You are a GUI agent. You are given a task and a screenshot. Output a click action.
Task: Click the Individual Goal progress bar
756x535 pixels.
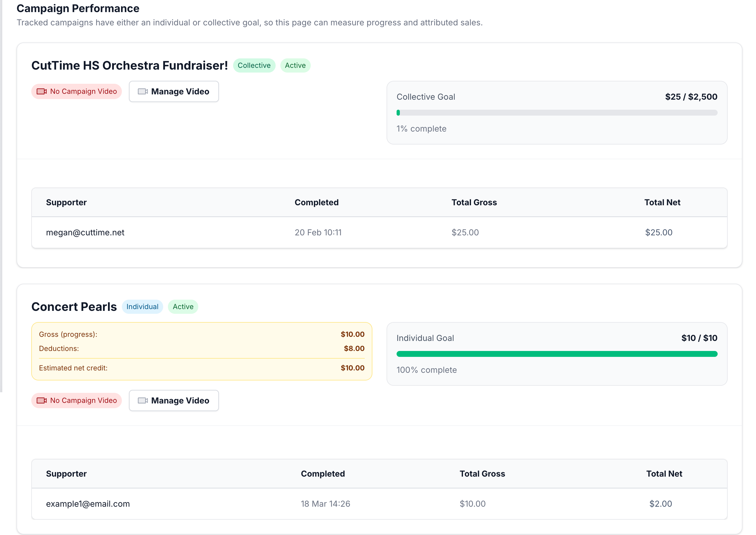(557, 354)
